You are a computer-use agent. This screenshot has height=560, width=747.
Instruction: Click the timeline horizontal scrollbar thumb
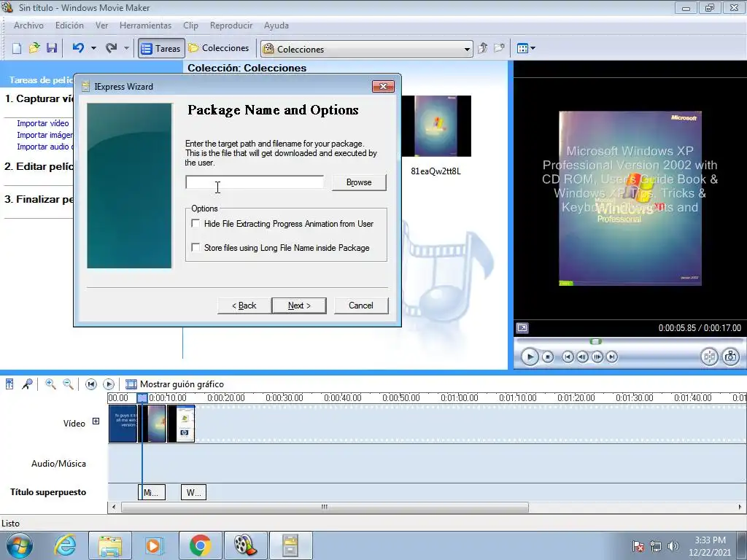tap(325, 507)
